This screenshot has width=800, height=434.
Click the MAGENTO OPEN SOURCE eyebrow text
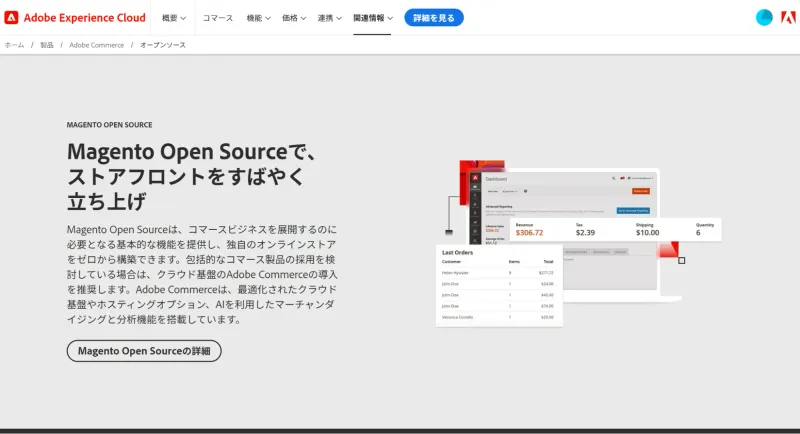[109, 125]
